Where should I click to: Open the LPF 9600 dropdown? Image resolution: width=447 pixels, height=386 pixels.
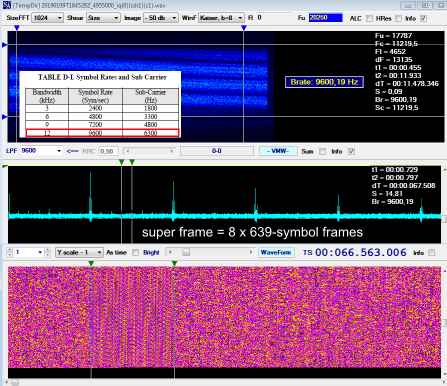tap(41, 151)
